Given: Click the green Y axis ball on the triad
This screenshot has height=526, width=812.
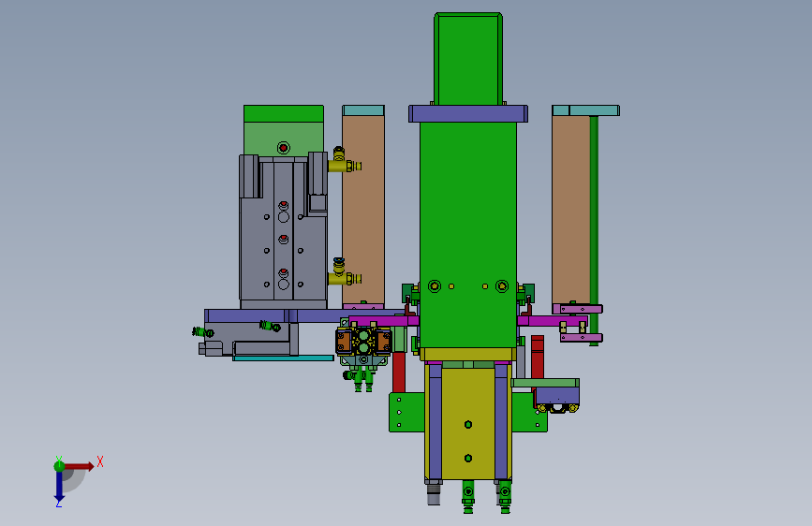Looking at the screenshot, I should (x=59, y=466).
